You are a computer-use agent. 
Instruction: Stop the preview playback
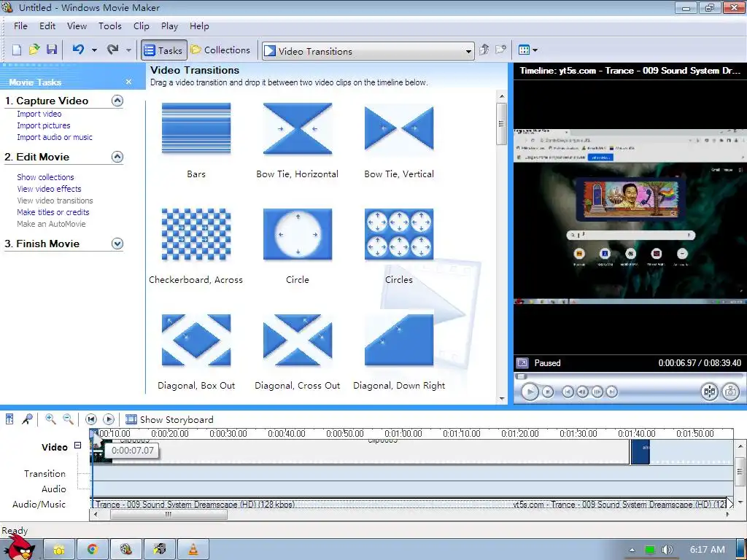tap(548, 392)
